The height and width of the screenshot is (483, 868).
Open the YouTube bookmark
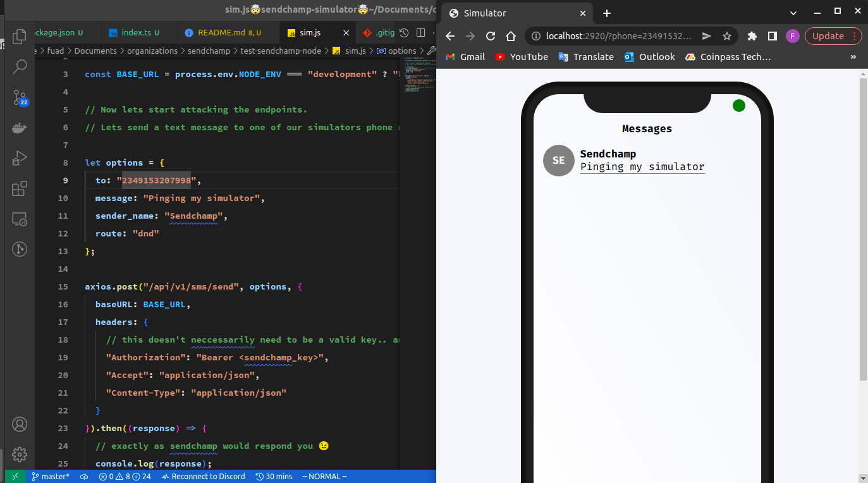click(522, 57)
